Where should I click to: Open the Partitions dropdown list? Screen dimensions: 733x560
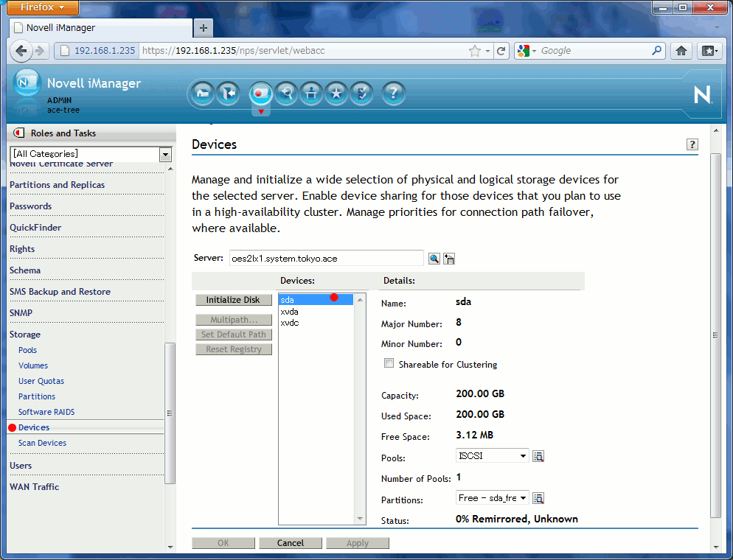click(493, 498)
